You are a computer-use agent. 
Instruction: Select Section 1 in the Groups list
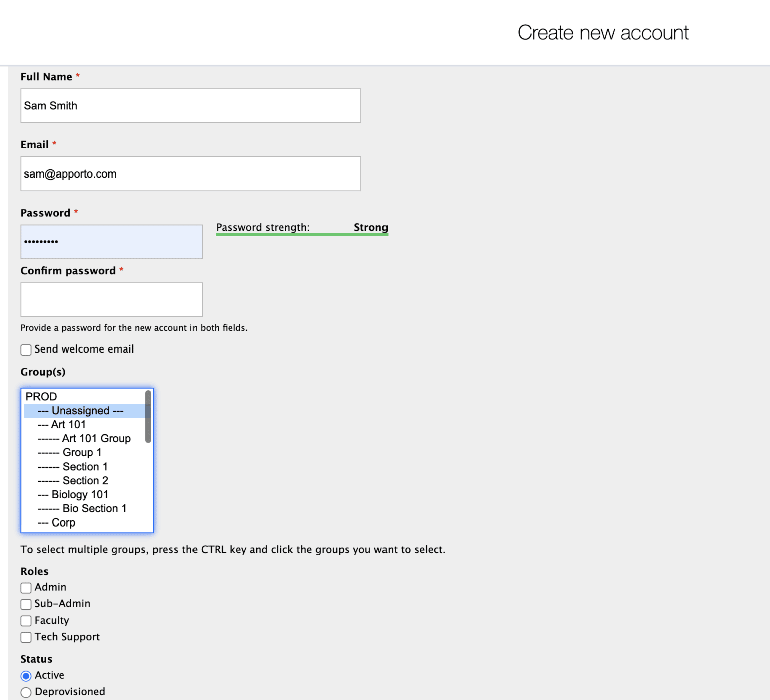[x=73, y=467]
